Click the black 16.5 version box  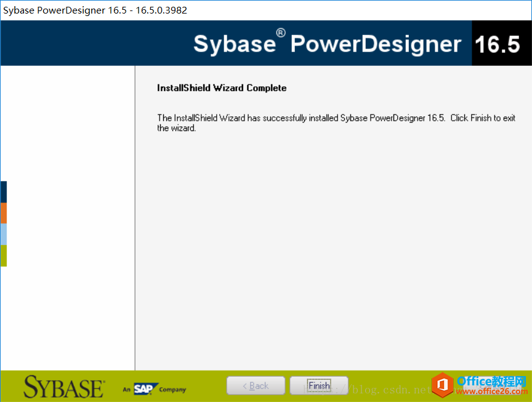tap(498, 44)
